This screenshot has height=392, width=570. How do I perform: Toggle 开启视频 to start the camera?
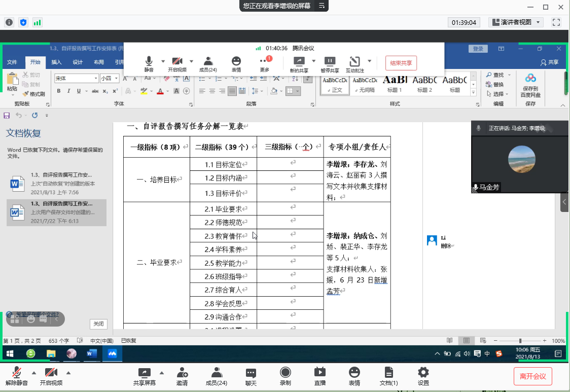coord(51,376)
